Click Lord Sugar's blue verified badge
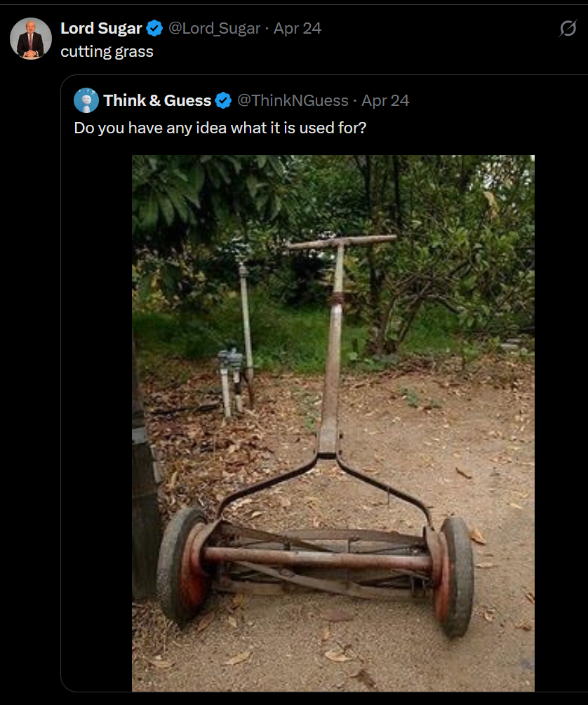The height and width of the screenshot is (705, 588). [x=155, y=28]
